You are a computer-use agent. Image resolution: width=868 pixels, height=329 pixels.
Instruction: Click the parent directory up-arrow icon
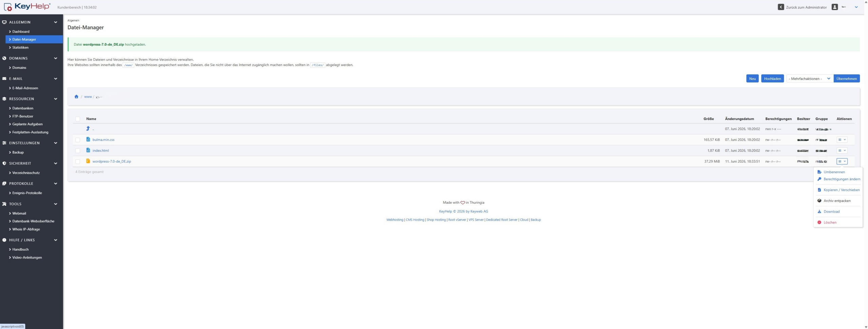[88, 128]
